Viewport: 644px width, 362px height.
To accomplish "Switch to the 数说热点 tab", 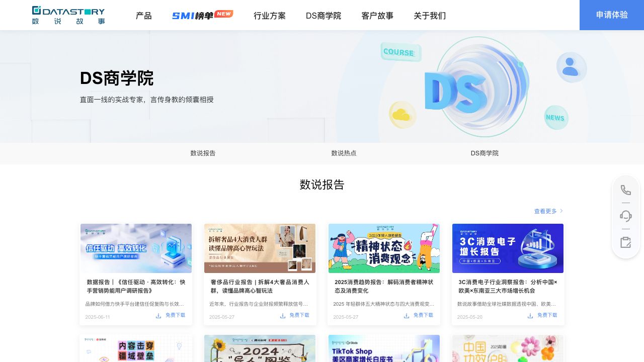I will coord(344,153).
